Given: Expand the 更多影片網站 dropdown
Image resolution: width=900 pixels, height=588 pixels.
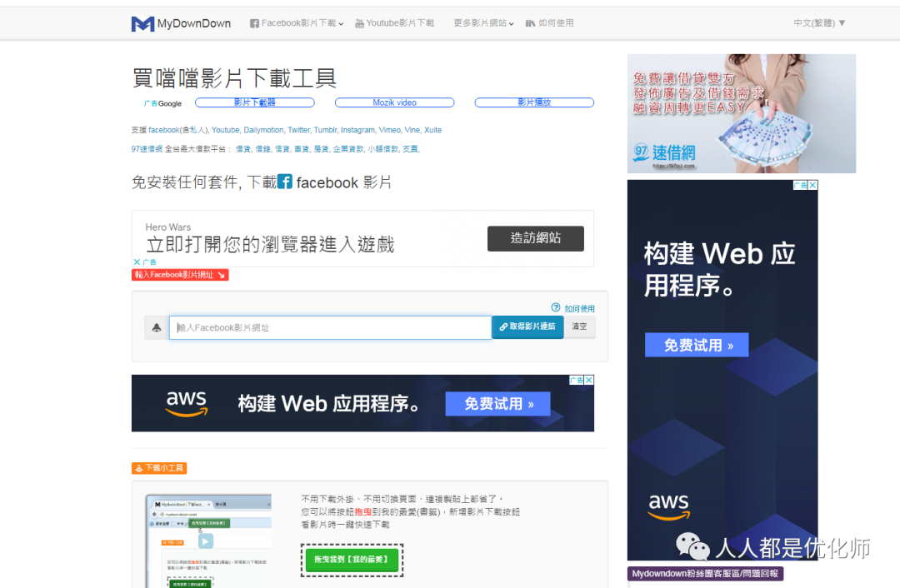Looking at the screenshot, I should (x=483, y=23).
